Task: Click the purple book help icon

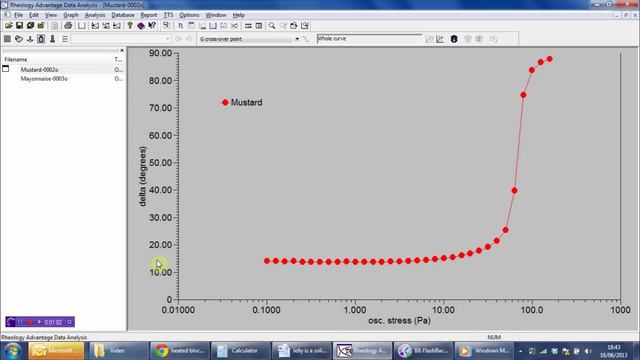Action: pos(141,26)
